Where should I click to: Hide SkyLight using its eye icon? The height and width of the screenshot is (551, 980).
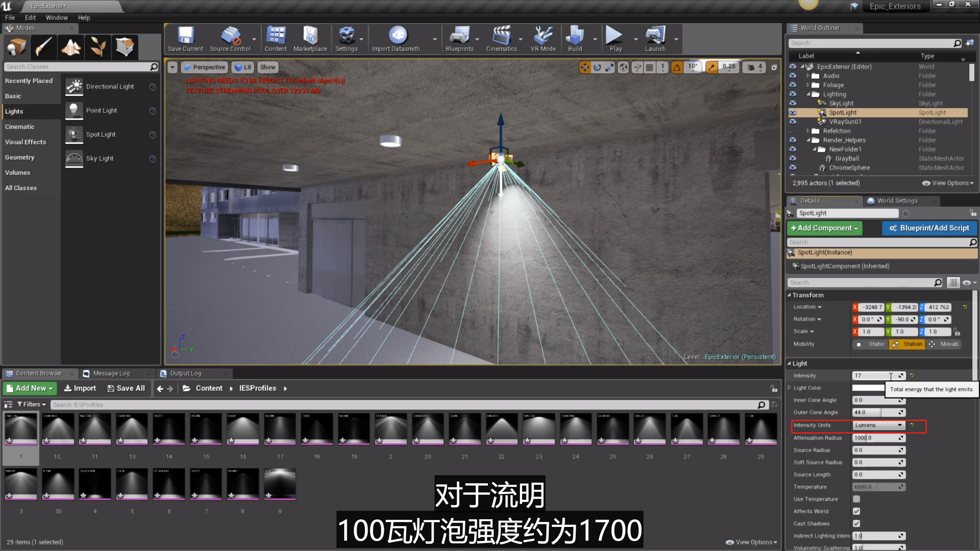coord(792,103)
